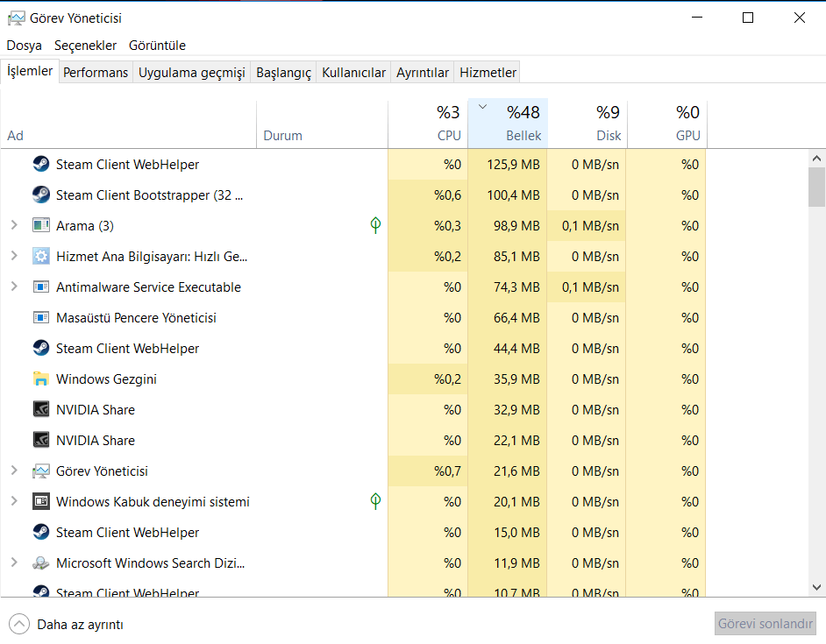Click the Görev Yöneticisi process icon
Image resolution: width=826 pixels, height=644 pixels.
[41, 471]
